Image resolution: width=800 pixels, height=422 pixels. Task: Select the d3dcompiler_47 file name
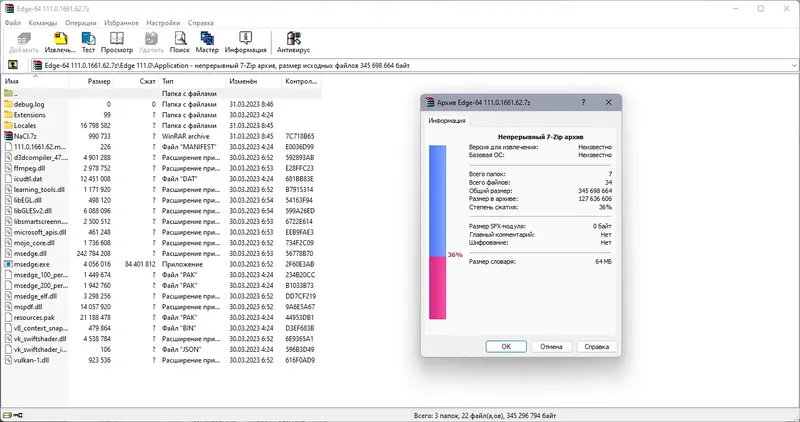point(40,158)
